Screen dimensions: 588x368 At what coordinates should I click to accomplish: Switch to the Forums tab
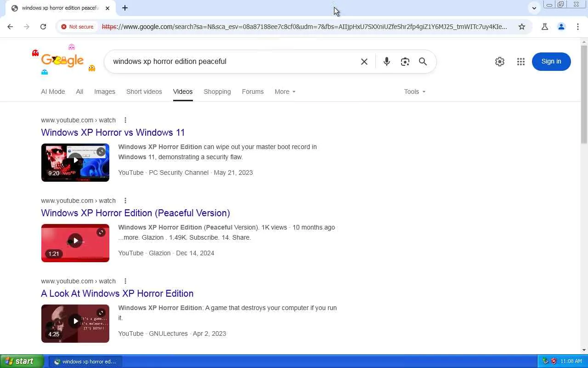click(x=253, y=92)
